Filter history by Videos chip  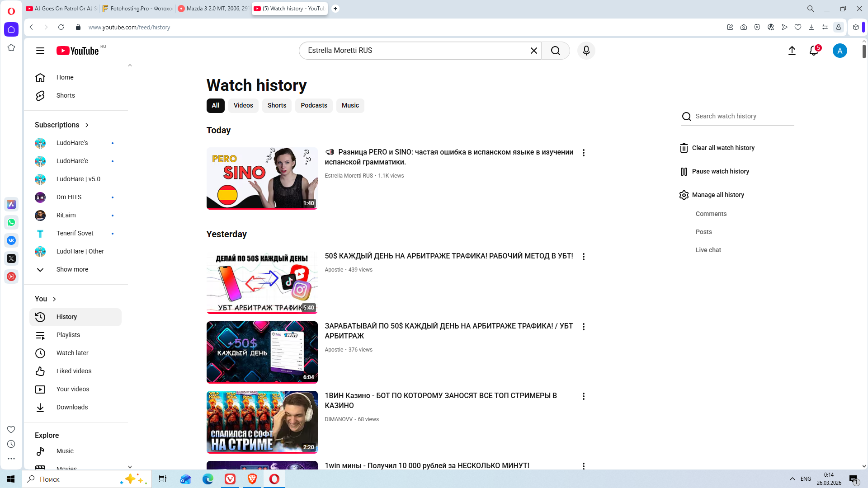[x=243, y=106]
